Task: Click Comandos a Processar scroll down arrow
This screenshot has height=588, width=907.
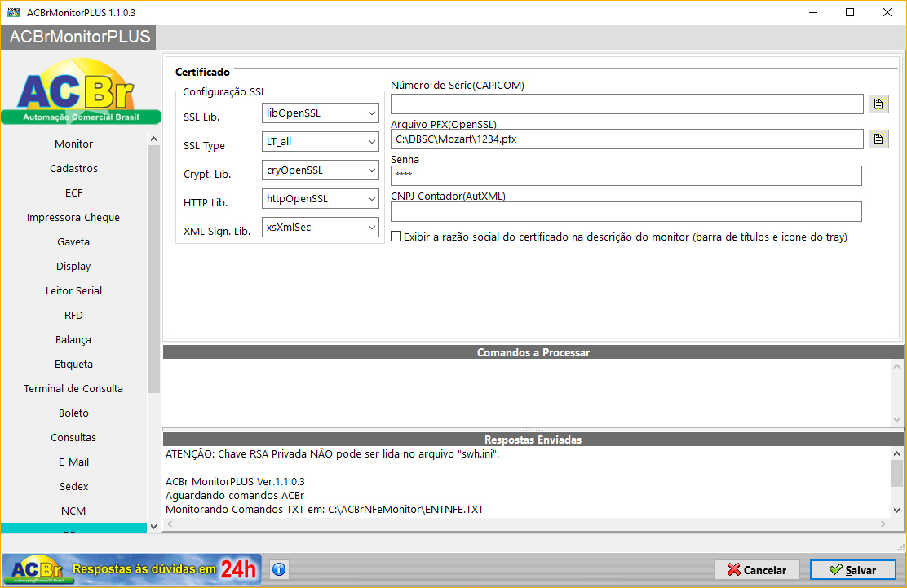Action: 896,420
